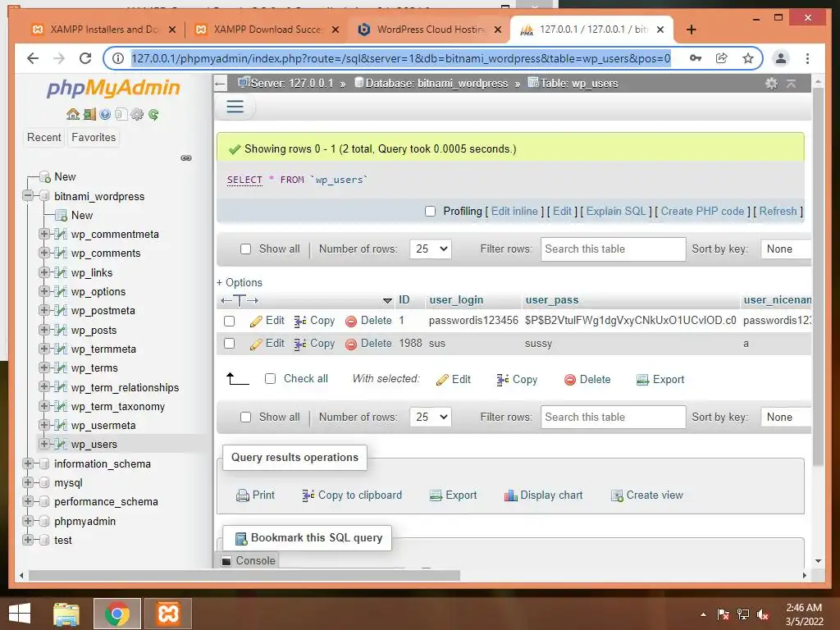The image size is (840, 630).
Task: Open phpMyAdmin documentation help icon
Action: click(105, 114)
